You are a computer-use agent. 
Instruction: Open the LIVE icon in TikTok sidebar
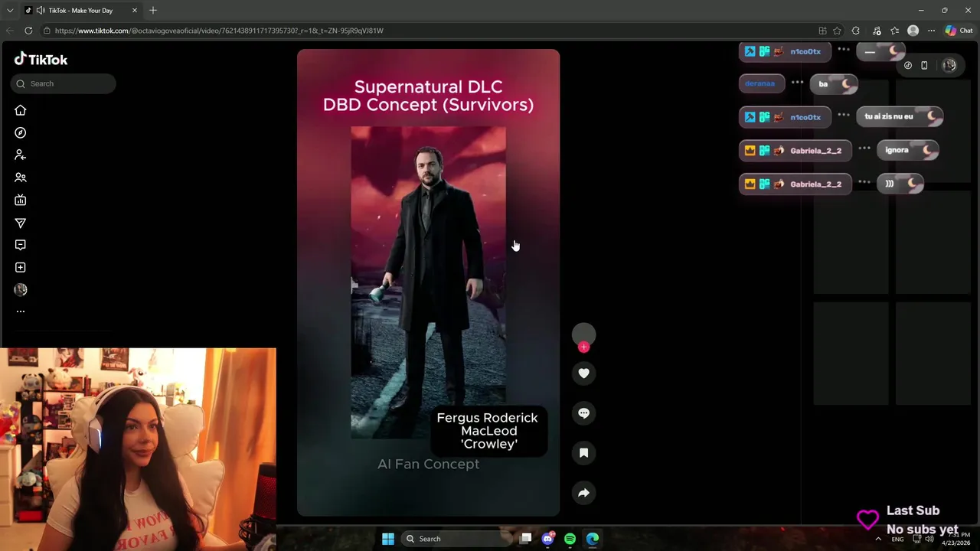21,200
